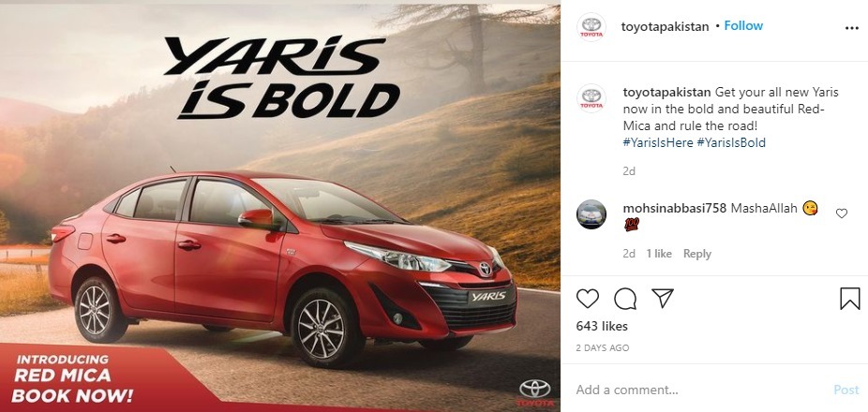Like mohsinabbasi758's comment with small heart
This screenshot has height=412, width=868.
pyautogui.click(x=842, y=213)
